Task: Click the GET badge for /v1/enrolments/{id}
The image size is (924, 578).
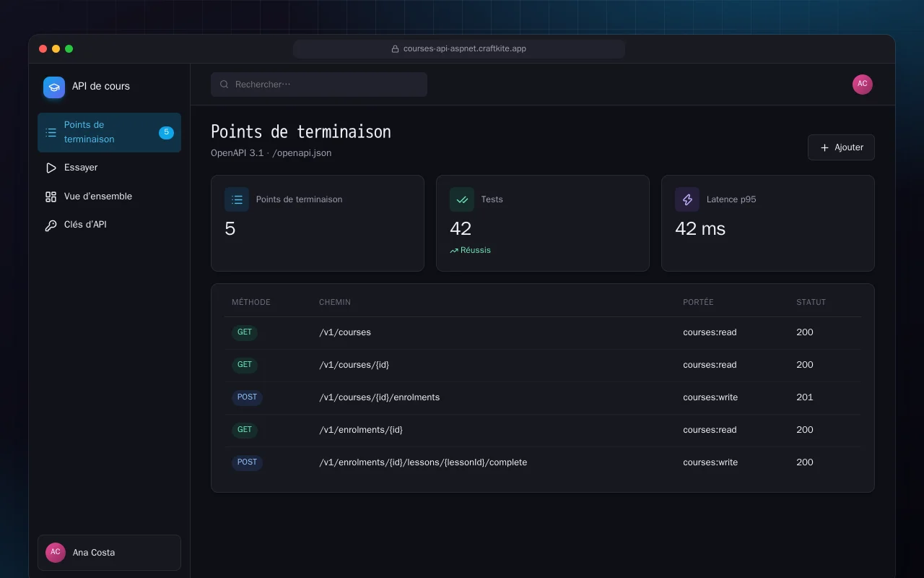Action: click(245, 430)
